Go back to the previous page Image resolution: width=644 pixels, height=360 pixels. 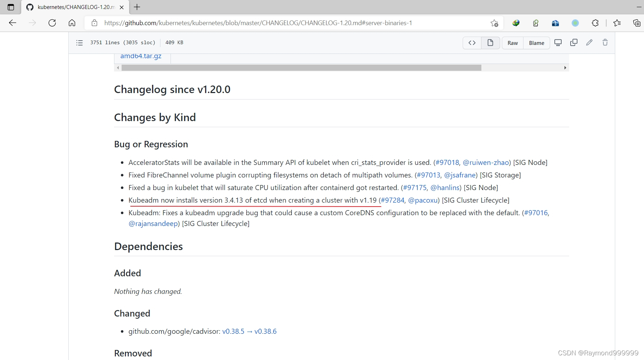pos(13,23)
